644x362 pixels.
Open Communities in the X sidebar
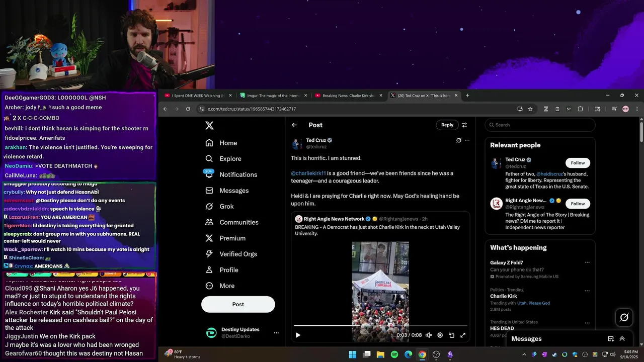coord(232,222)
